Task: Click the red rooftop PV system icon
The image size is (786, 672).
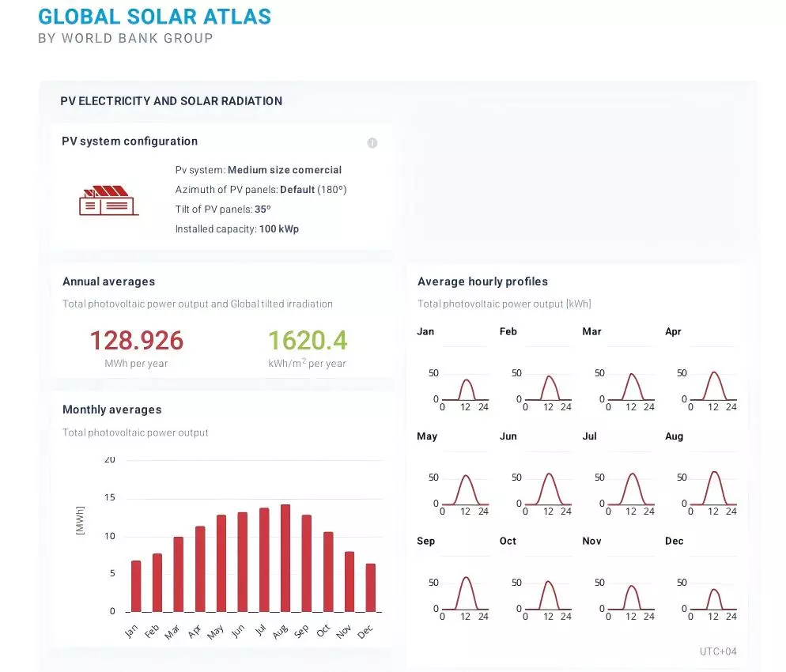Action: [x=108, y=201]
